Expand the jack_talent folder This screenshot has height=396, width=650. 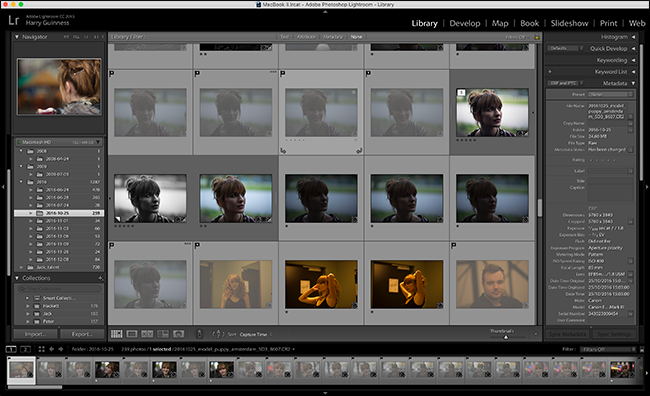click(x=21, y=267)
